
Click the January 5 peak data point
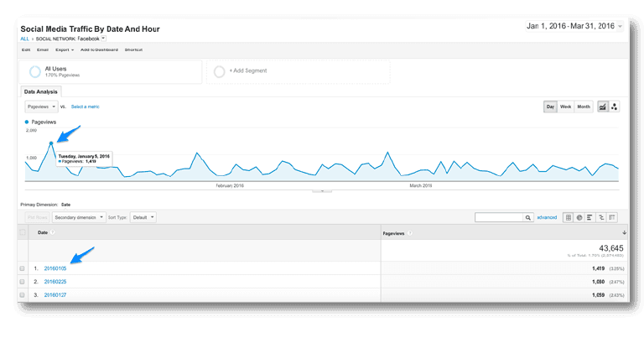pyautogui.click(x=51, y=143)
